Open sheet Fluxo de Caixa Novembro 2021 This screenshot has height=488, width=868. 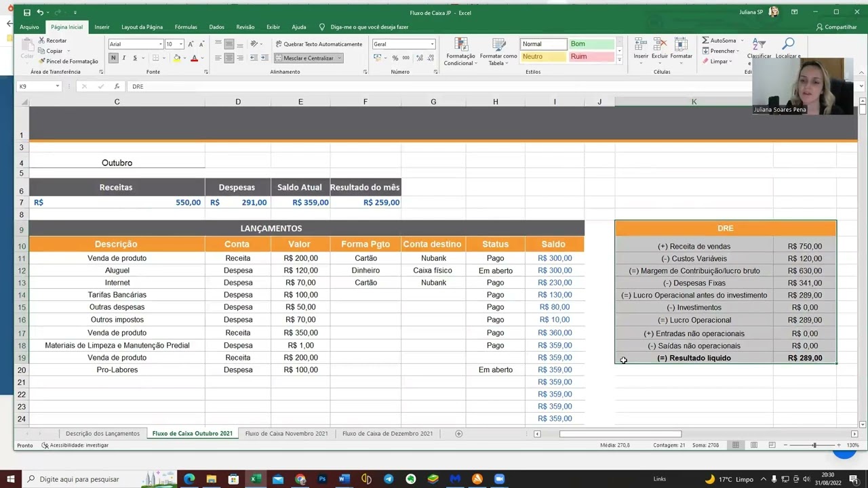(286, 434)
